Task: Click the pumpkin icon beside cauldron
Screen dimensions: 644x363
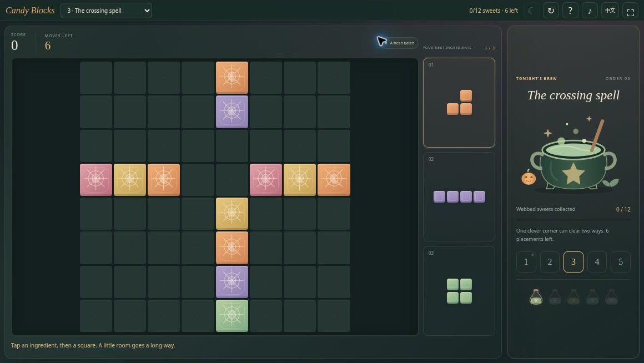Action: [528, 178]
